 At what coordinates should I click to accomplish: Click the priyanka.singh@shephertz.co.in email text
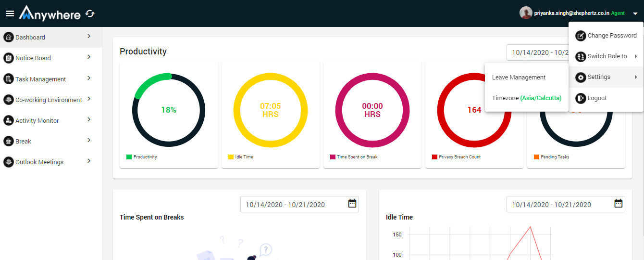pos(571,13)
